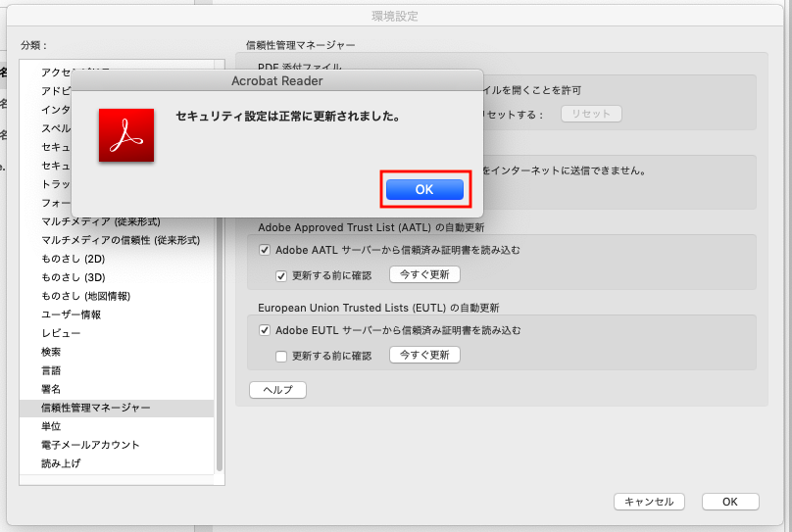Select ものさし (3D) category

click(x=117, y=277)
